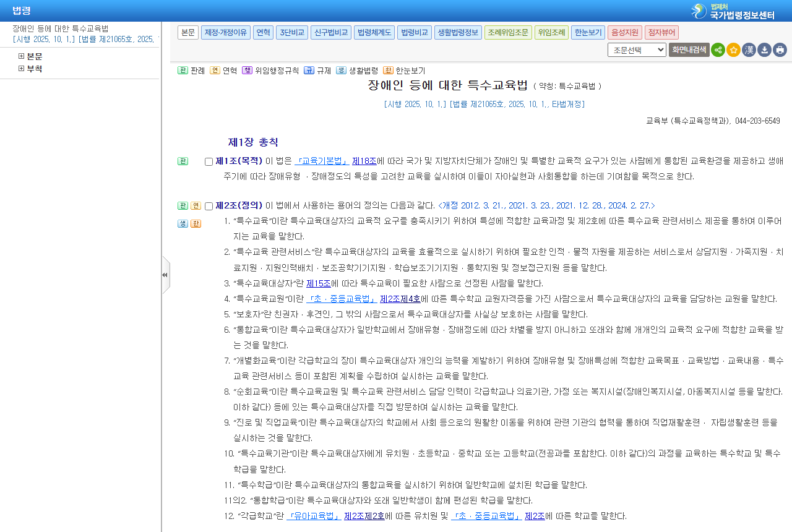
Task: Open the 법령비교 tab
Action: [414, 33]
